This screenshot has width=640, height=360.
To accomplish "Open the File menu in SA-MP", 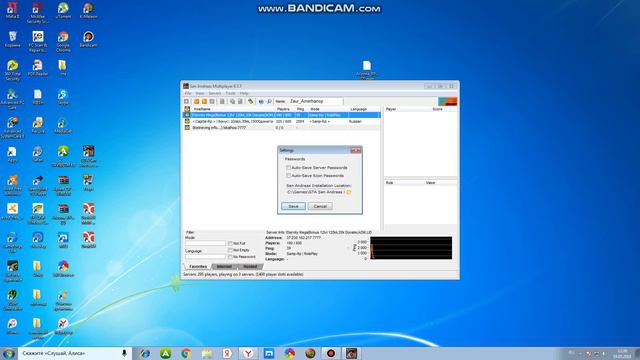I will coord(188,93).
